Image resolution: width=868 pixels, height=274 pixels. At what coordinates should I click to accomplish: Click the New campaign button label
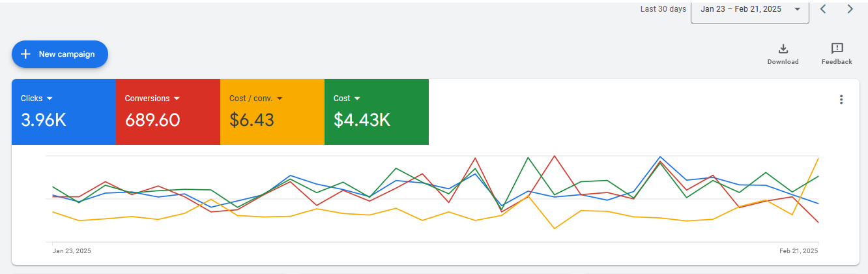[66, 54]
